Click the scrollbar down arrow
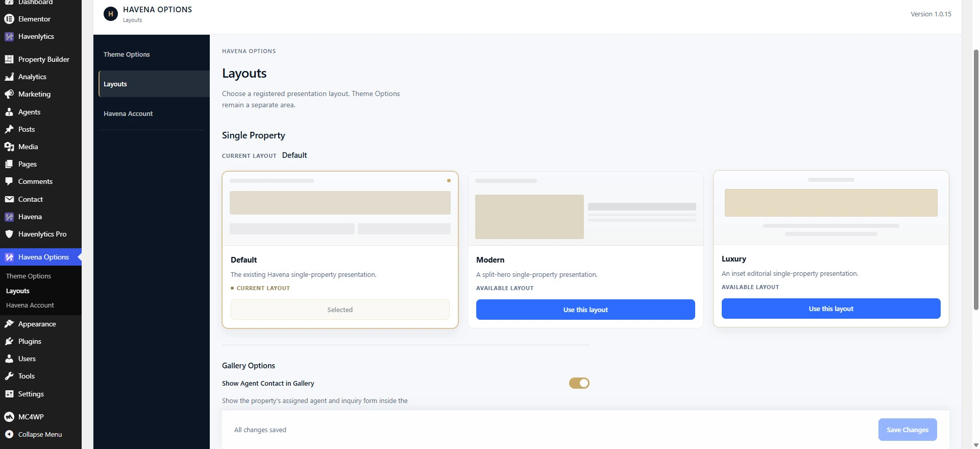The image size is (980, 449). [976, 445]
